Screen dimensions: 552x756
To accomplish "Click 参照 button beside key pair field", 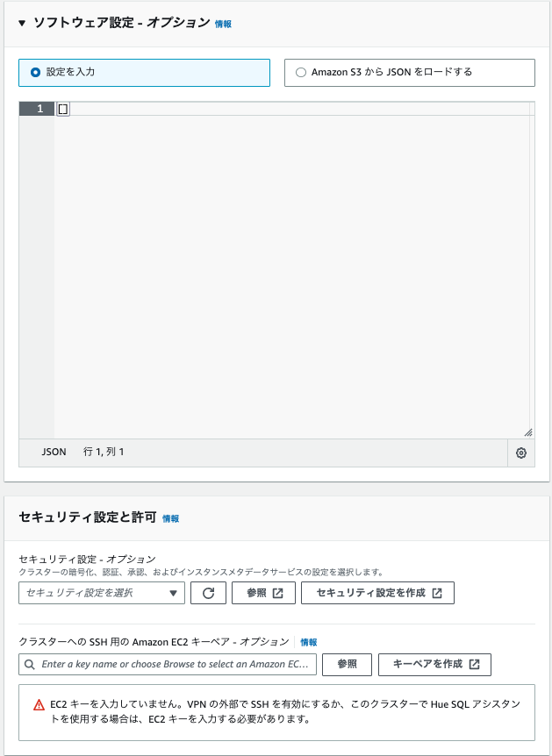I will click(x=347, y=665).
